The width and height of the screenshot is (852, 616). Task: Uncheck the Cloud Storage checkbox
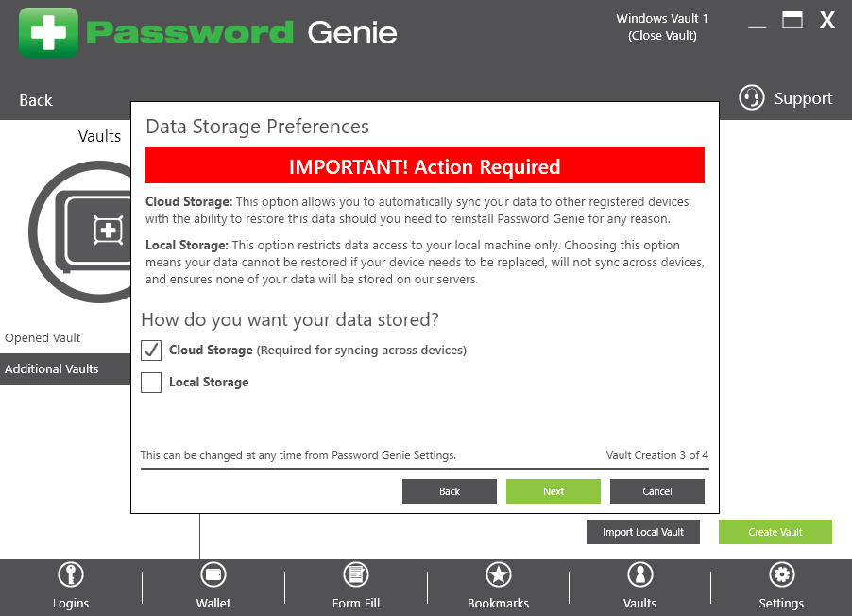tap(151, 351)
